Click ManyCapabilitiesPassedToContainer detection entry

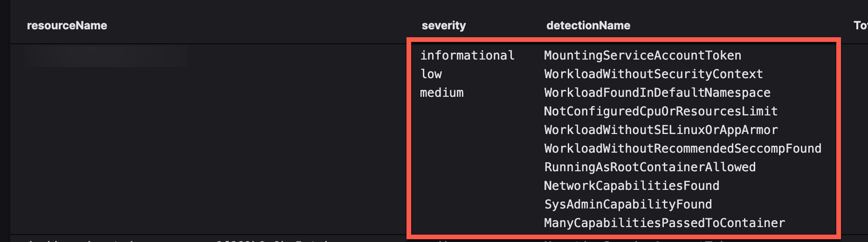pyautogui.click(x=664, y=223)
